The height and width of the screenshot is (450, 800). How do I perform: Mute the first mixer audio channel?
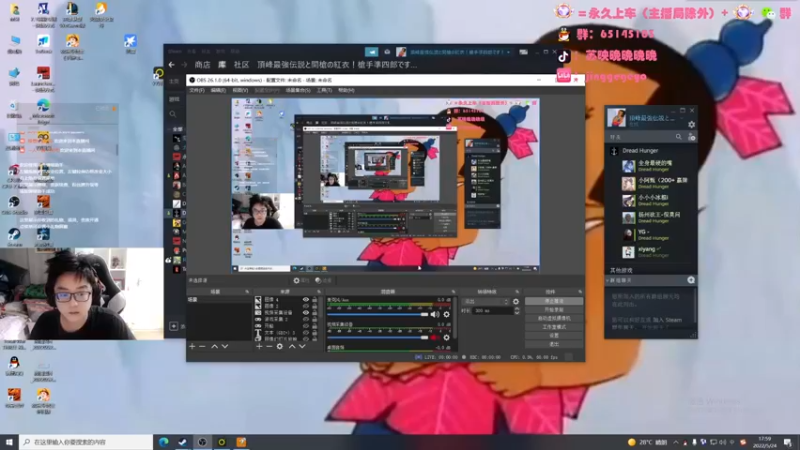click(x=435, y=314)
